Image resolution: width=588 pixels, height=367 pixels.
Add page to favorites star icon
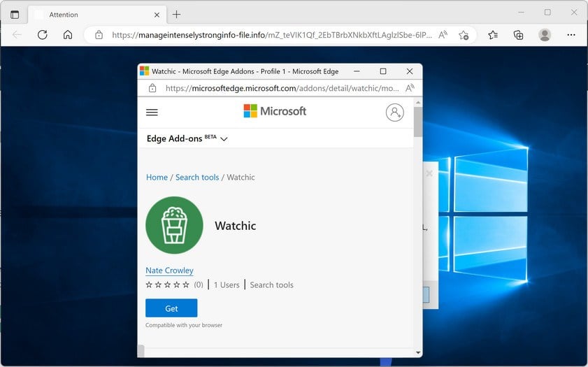[464, 35]
